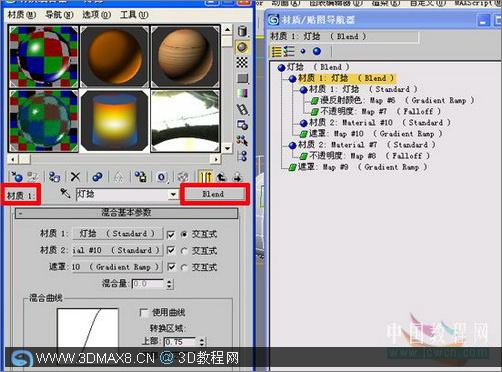502x372 pixels.
Task: Open the Material Effects Channel 0 flyout
Action: [x=162, y=176]
